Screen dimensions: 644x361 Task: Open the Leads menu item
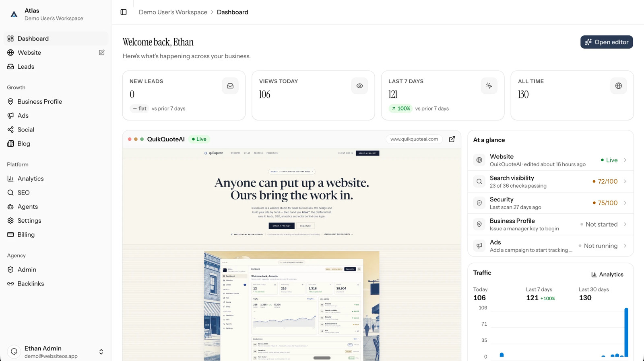tap(56, 67)
